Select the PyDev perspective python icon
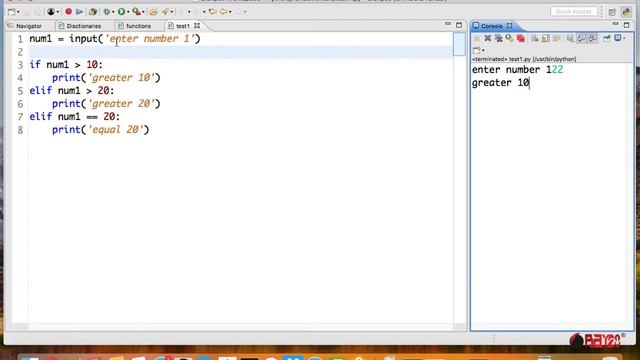Screen dimensions: 640x360 [626, 12]
